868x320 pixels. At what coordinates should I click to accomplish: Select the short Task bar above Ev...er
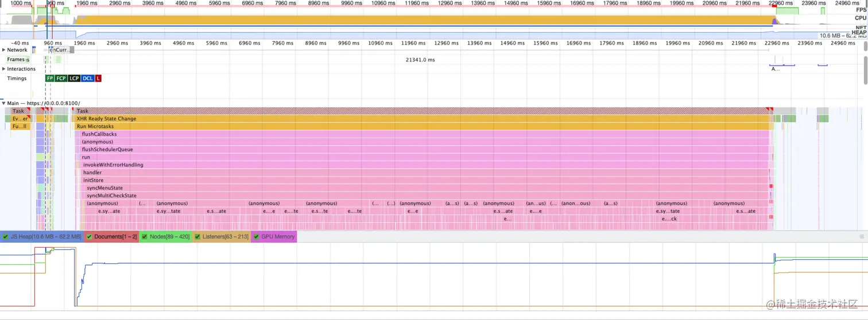point(21,111)
